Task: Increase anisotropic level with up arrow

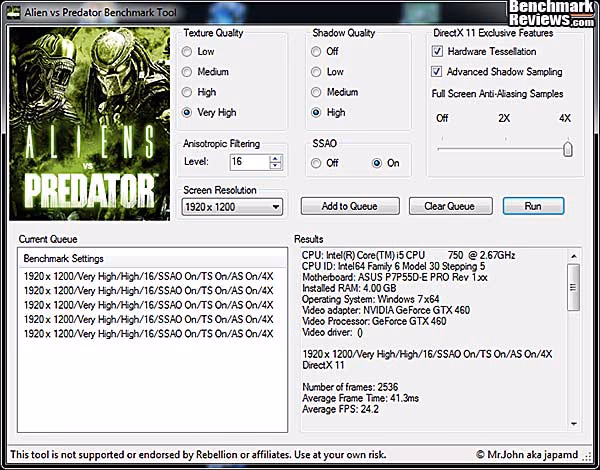Action: (x=275, y=158)
